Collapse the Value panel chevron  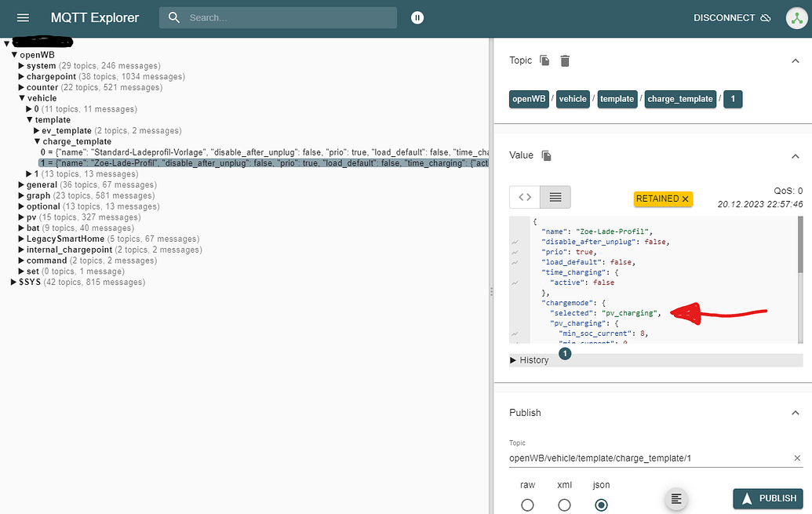pyautogui.click(x=796, y=156)
